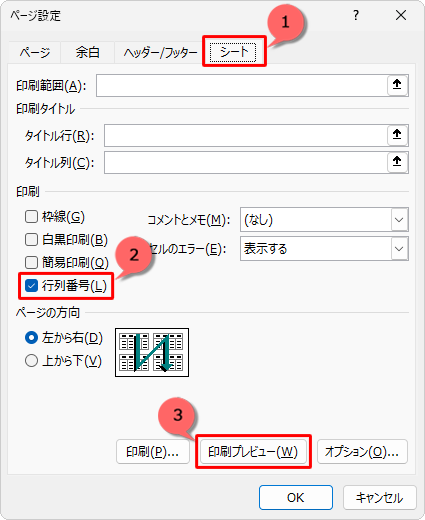The width and height of the screenshot is (425, 520).
Task: Select the シート tab
Action: pyautogui.click(x=234, y=52)
